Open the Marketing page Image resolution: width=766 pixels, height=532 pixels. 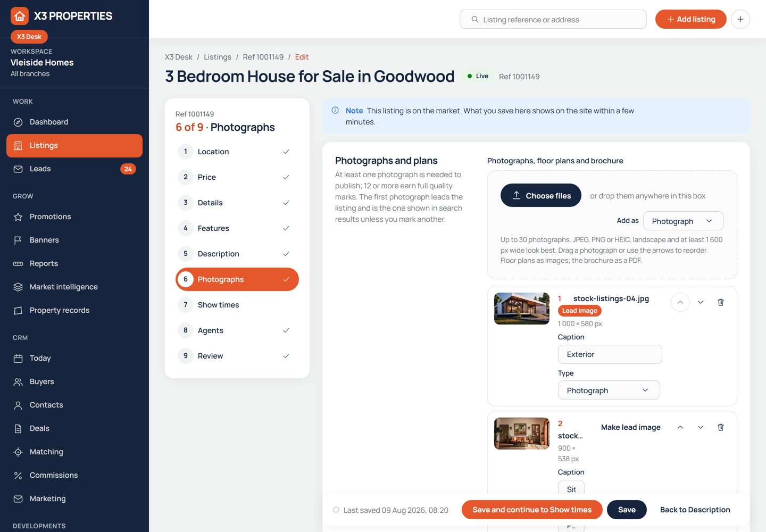(74, 498)
